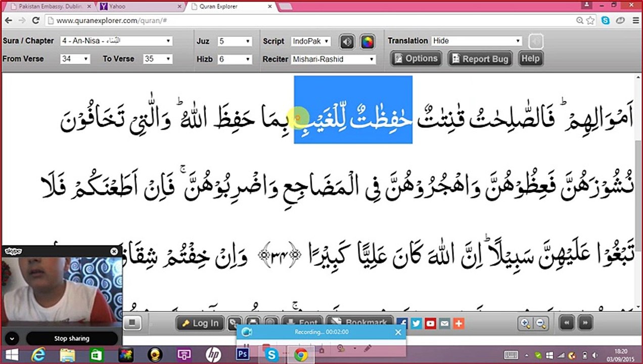Switch to the Pakistan Embassy Dublin tab
This screenshot has width=643, height=364.
[x=51, y=7]
